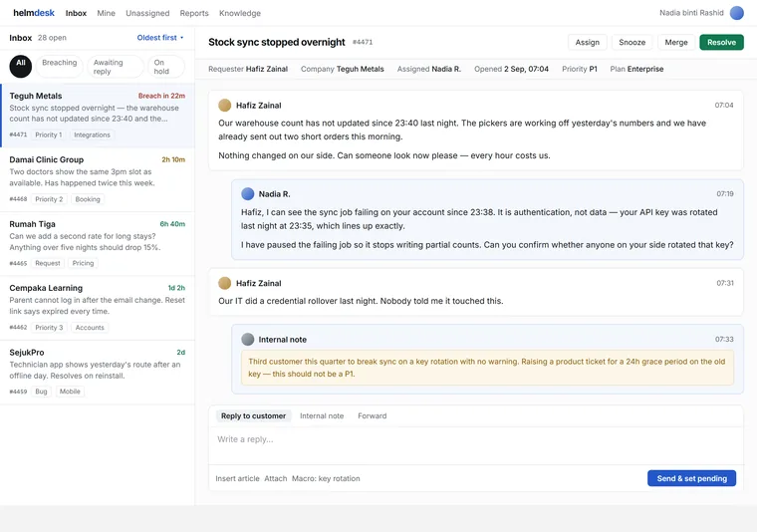Click the yellow internal note text
The width and height of the screenshot is (757, 532).
coord(487,368)
